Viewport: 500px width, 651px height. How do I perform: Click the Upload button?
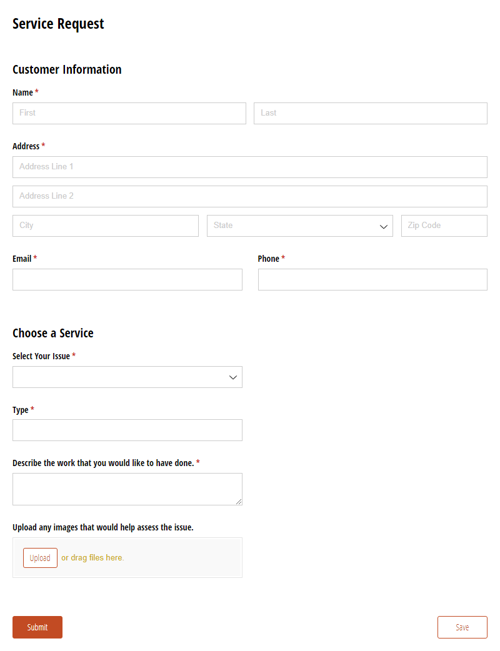pyautogui.click(x=40, y=558)
